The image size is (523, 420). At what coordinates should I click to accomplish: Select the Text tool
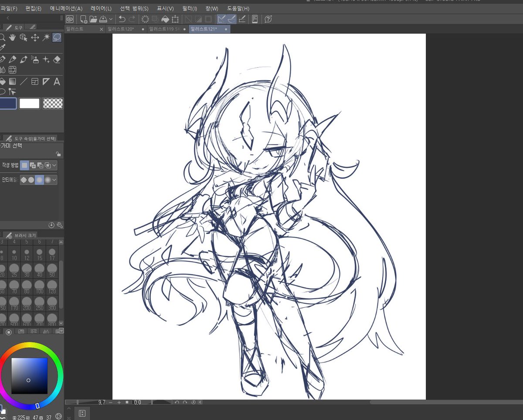point(57,82)
